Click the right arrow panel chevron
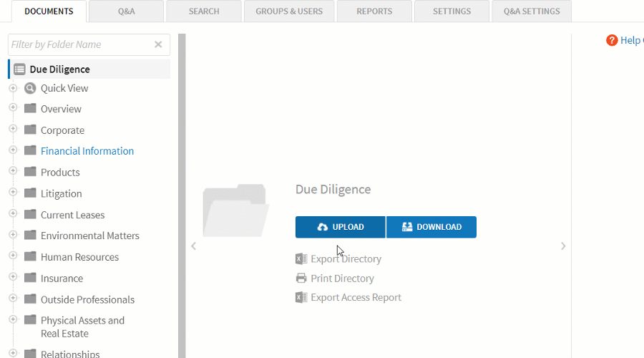This screenshot has height=358, width=644. (563, 246)
